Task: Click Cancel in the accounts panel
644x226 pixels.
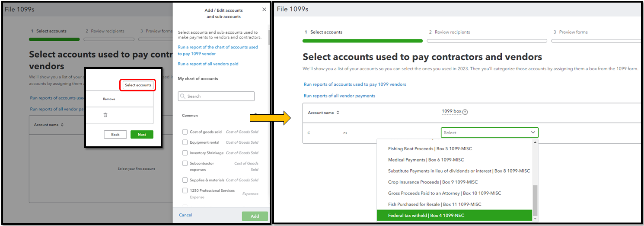Action: coord(185,215)
